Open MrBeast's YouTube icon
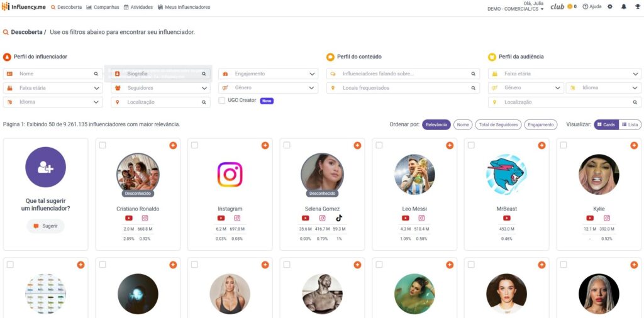 click(507, 218)
